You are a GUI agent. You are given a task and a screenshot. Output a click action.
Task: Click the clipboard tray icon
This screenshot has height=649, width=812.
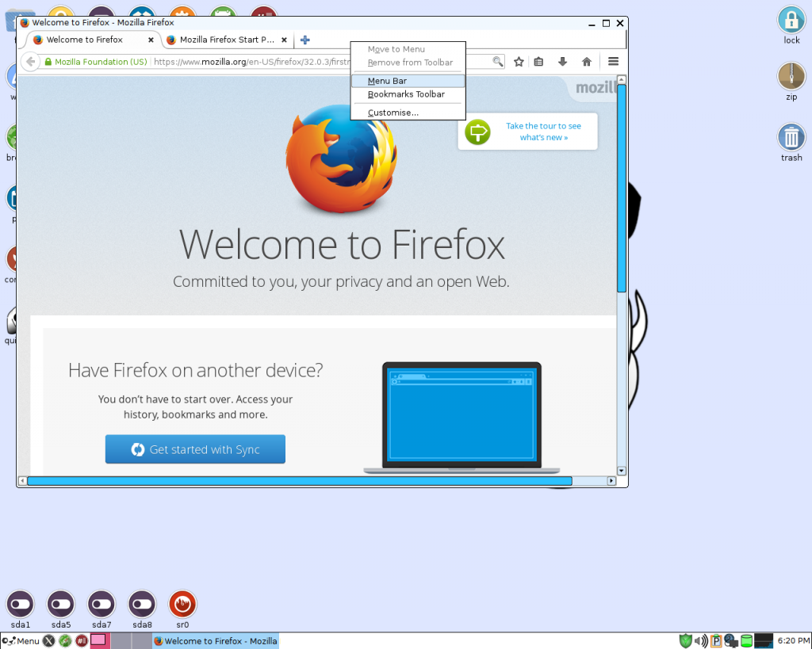coord(716,641)
